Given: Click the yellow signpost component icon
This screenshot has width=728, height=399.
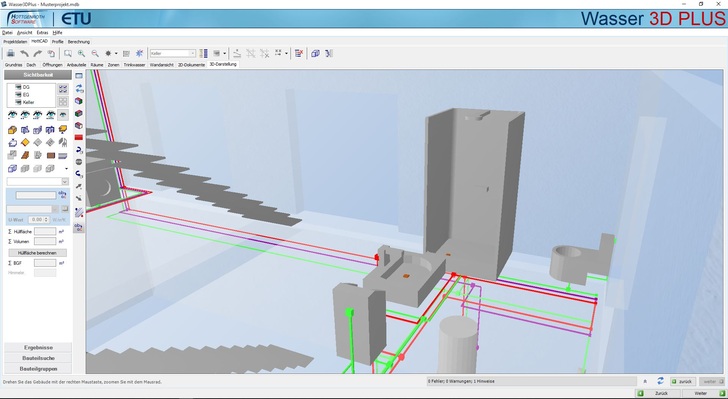Looking at the screenshot, I should click(63, 130).
